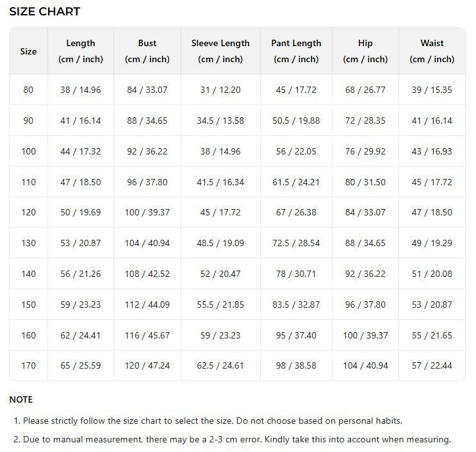Click the sleeve length for size 120
The image size is (476, 452).
point(220,212)
